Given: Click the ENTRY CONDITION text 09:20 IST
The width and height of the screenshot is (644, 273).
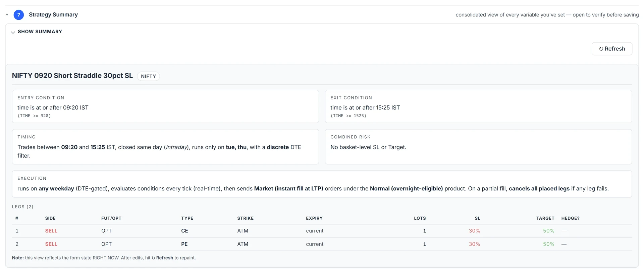Looking at the screenshot, I should pos(76,107).
